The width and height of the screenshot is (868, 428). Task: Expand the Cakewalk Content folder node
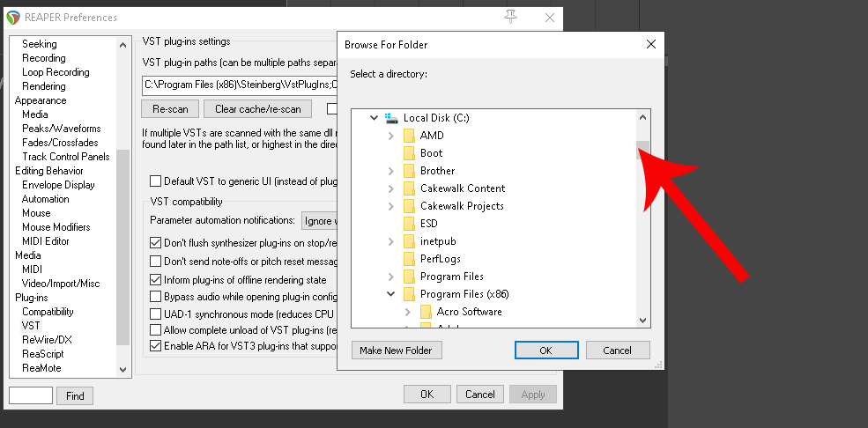point(391,188)
